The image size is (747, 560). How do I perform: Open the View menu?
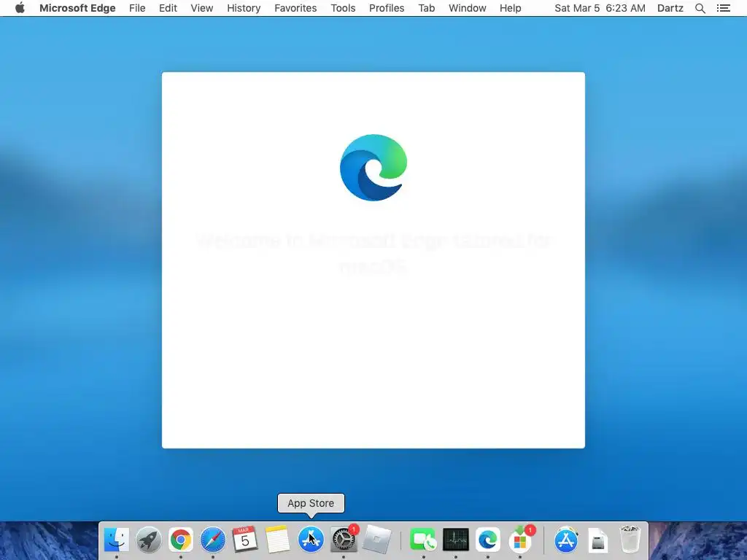tap(202, 8)
